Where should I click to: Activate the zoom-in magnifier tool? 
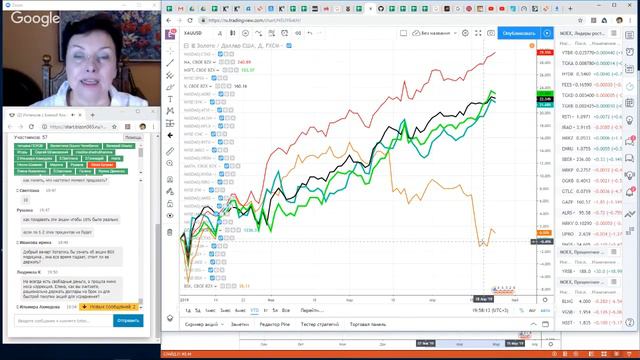pyautogui.click(x=170, y=163)
